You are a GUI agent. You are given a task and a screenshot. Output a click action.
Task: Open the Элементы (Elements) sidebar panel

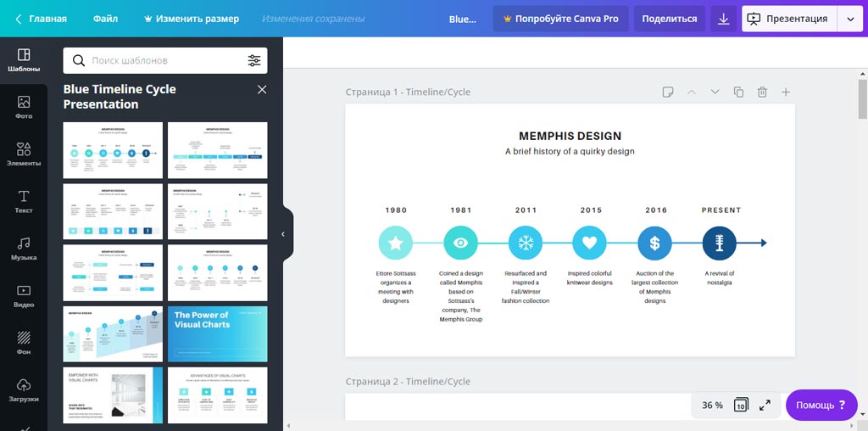pyautogui.click(x=24, y=154)
